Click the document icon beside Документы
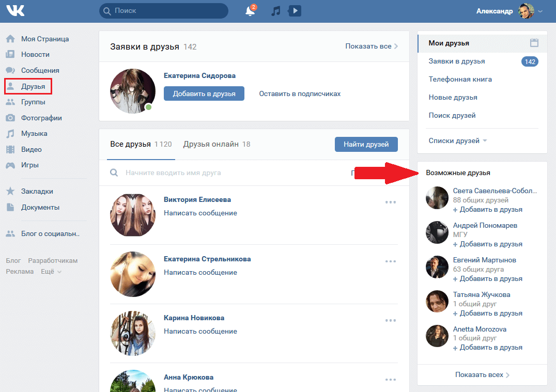 pyautogui.click(x=11, y=207)
